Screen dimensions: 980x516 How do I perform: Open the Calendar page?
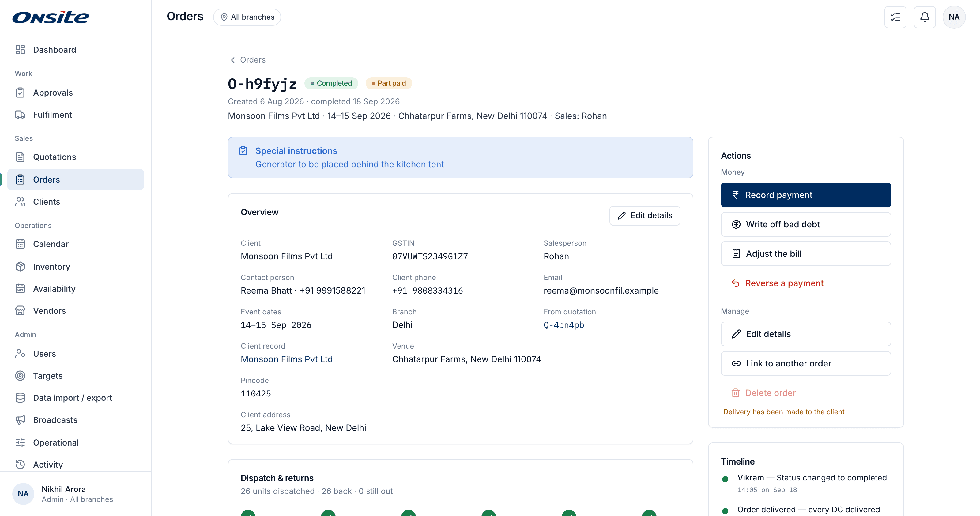[x=75, y=244]
